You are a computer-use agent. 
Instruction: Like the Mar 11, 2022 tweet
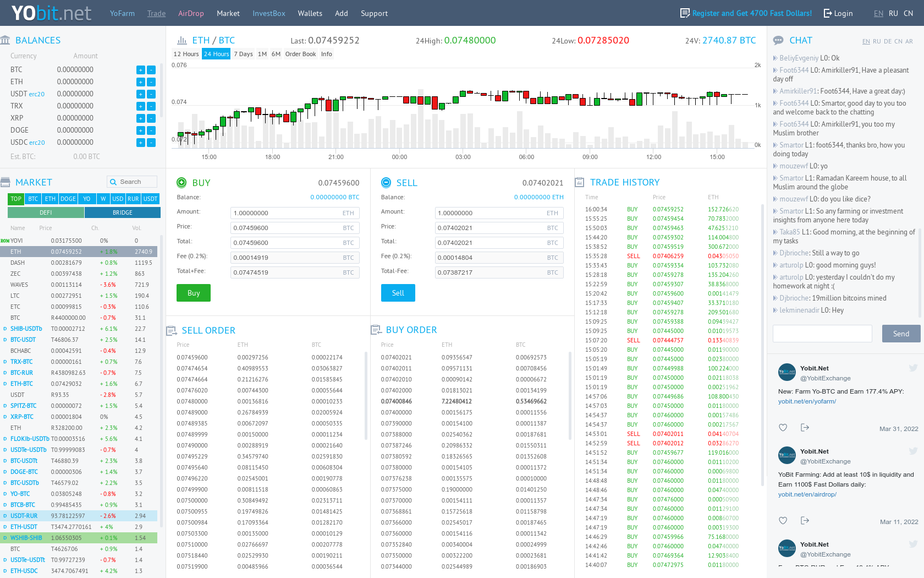[x=783, y=520]
